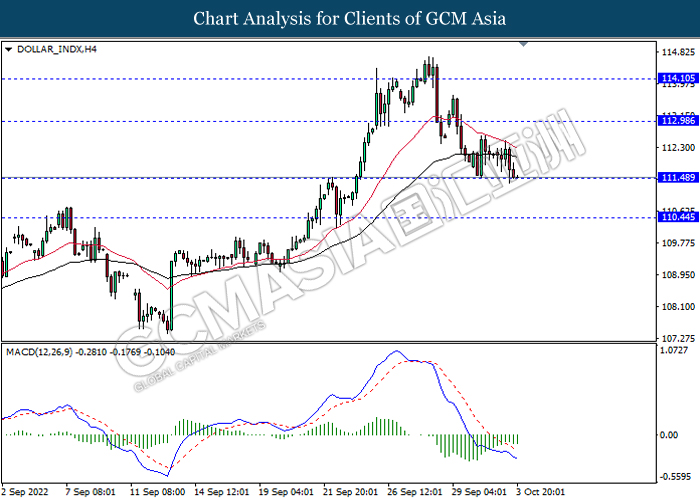Viewport: 700px width, 500px height.
Task: Select the 111.489 price level label
Action: tap(678, 178)
